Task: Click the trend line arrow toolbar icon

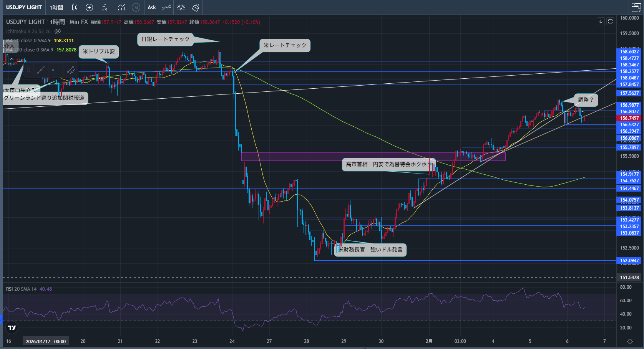Action: [x=166, y=7]
